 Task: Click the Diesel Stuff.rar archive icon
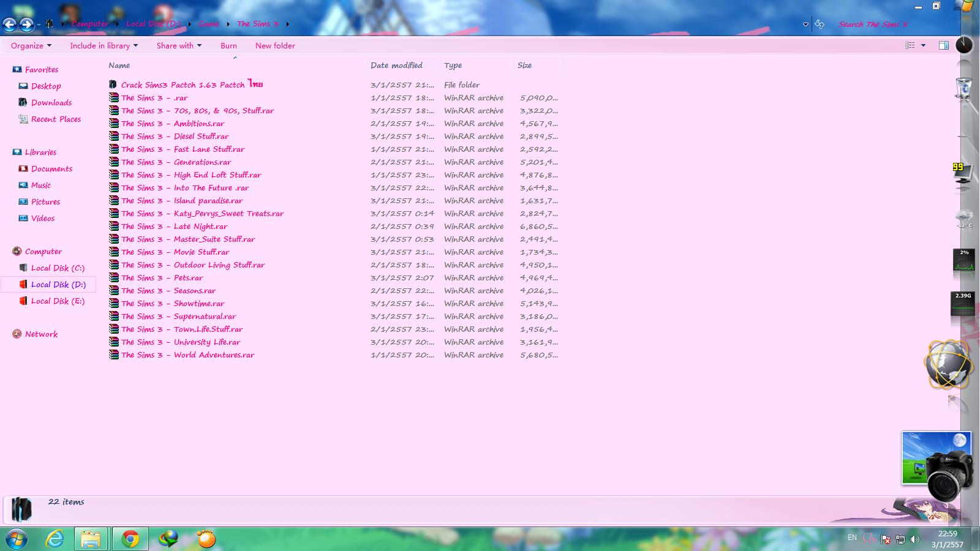[x=113, y=136]
